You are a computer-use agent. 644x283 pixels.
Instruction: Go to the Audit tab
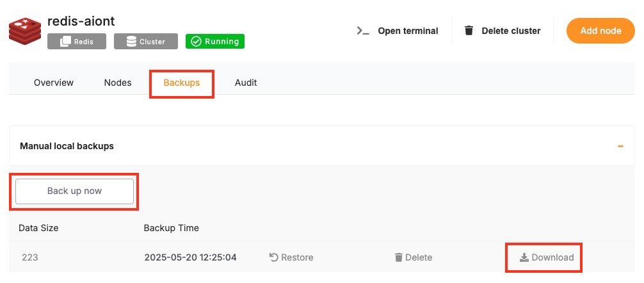click(x=246, y=83)
